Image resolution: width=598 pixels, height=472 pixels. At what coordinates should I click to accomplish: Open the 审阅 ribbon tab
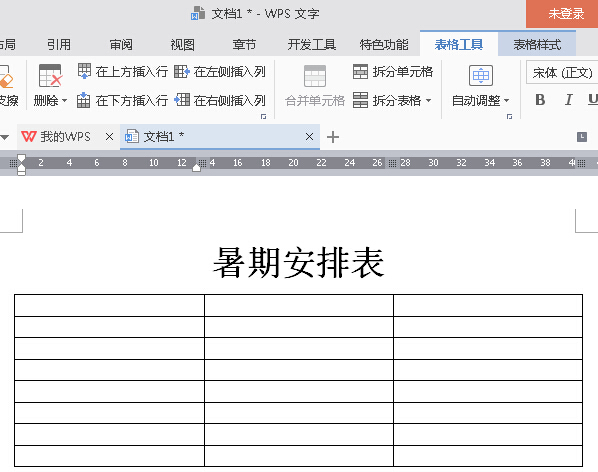121,45
